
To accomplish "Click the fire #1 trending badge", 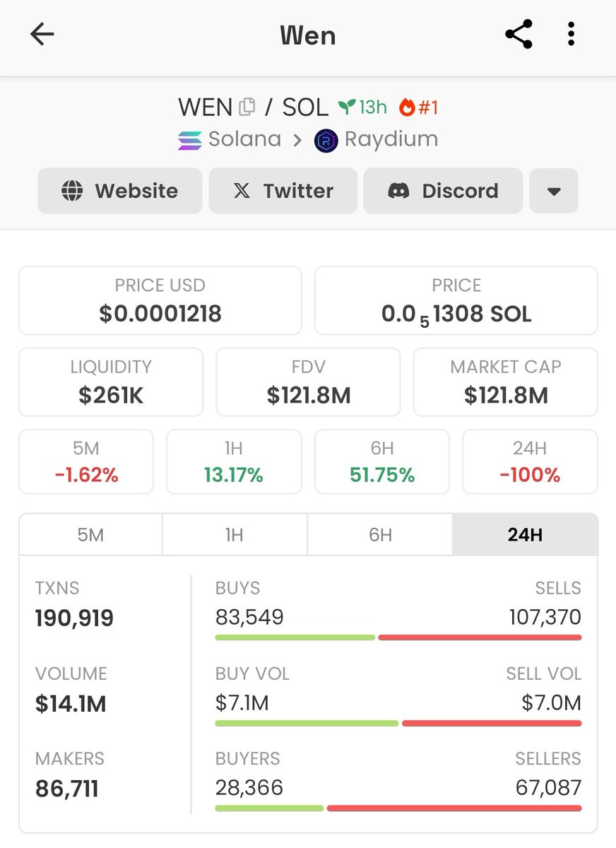I will (419, 107).
